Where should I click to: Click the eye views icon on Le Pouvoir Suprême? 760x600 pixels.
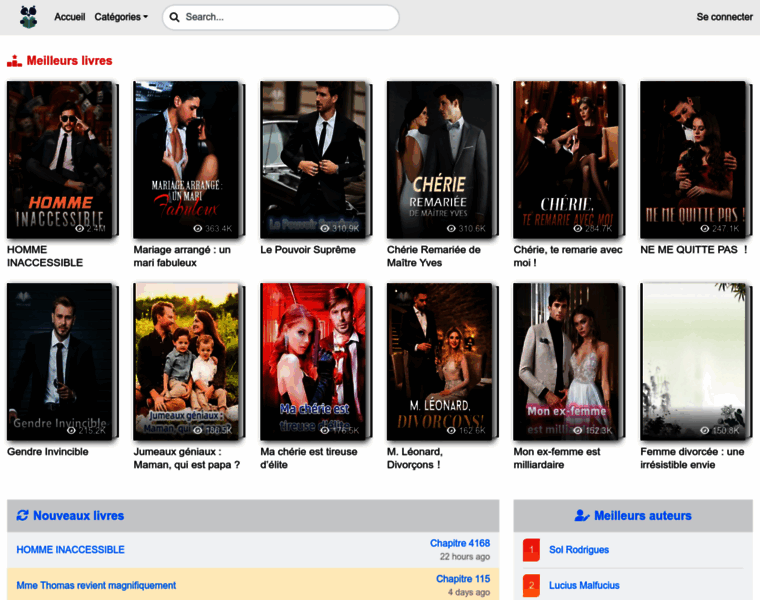[x=325, y=229]
